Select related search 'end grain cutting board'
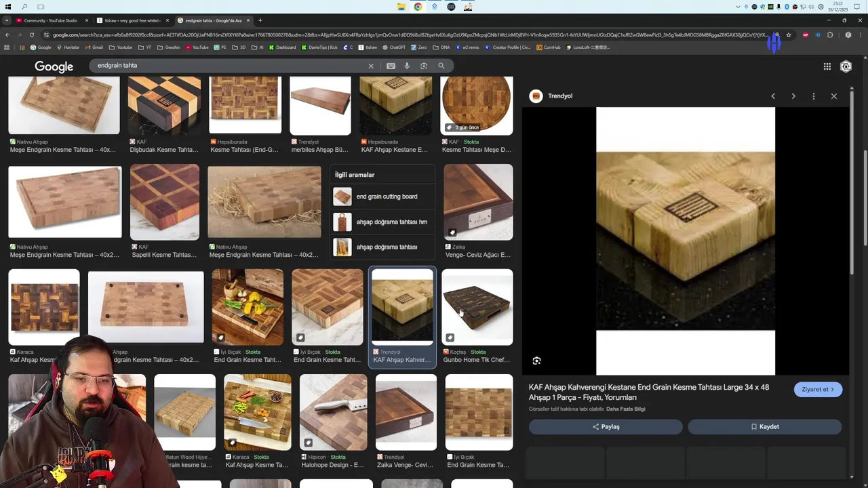The width and height of the screenshot is (868, 488). 382,197
